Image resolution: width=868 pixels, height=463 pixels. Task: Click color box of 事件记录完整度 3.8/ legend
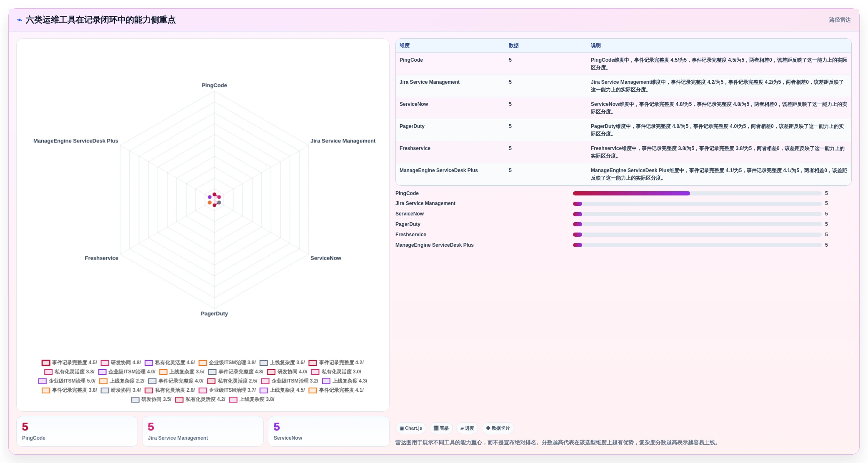46,390
